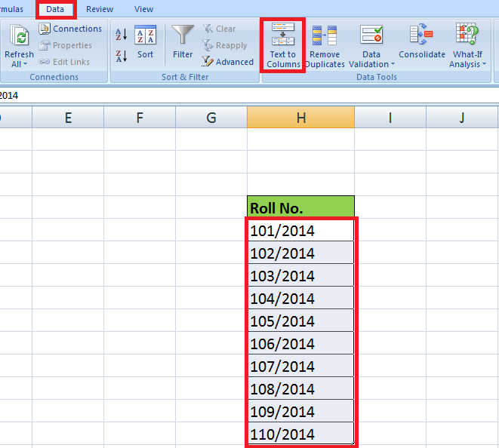The height and width of the screenshot is (448, 499).
Task: Open the partially visible Formulas tab
Action: point(11,9)
